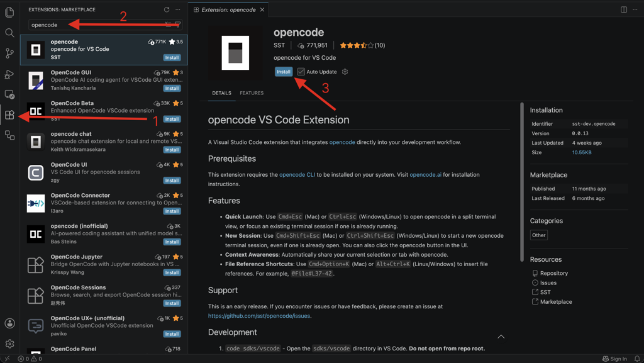Image resolution: width=644 pixels, height=363 pixels.
Task: Open the Accounts menu icon
Action: pyautogui.click(x=9, y=323)
